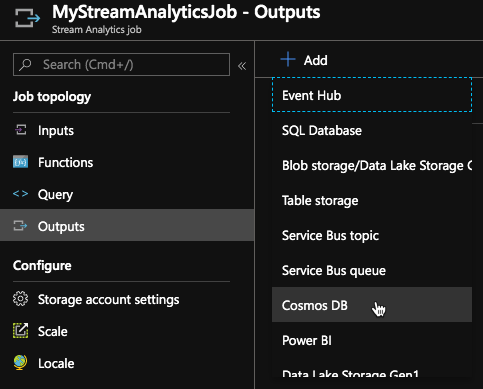Screen dimensions: 483x389
Task: Select Cosmos DB as output
Action: tap(372, 305)
